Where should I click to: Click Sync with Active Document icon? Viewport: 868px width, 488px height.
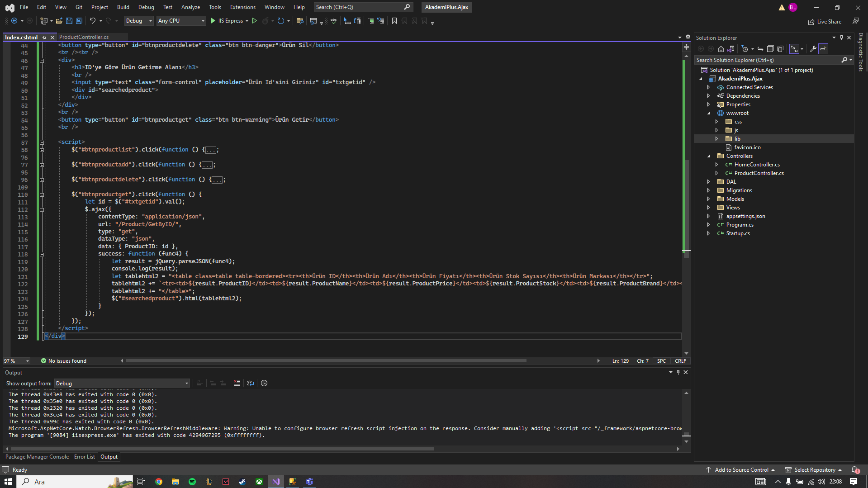point(760,49)
